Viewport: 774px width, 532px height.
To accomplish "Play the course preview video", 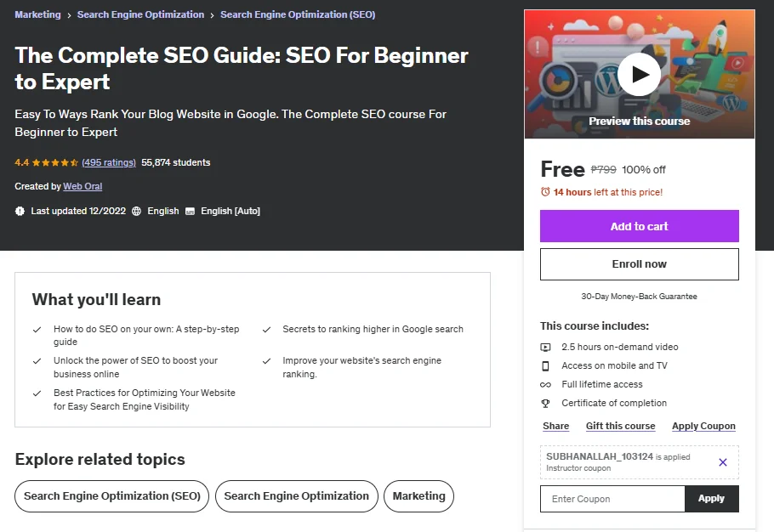I will click(639, 75).
